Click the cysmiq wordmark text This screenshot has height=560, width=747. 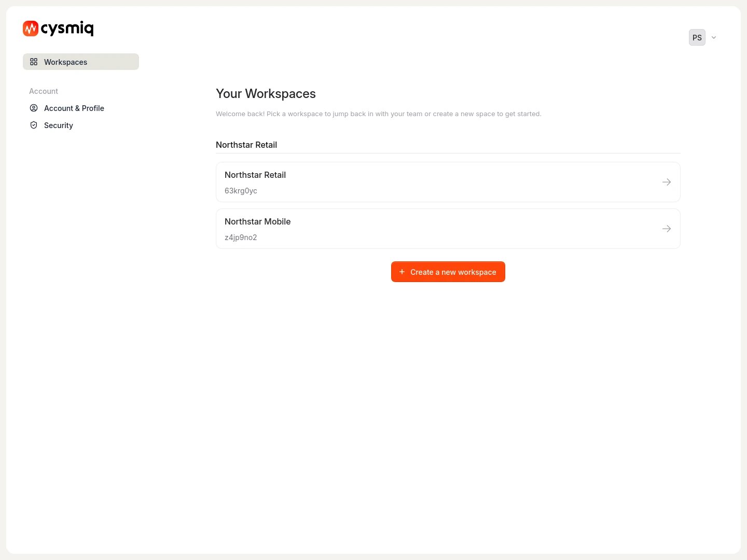point(67,29)
